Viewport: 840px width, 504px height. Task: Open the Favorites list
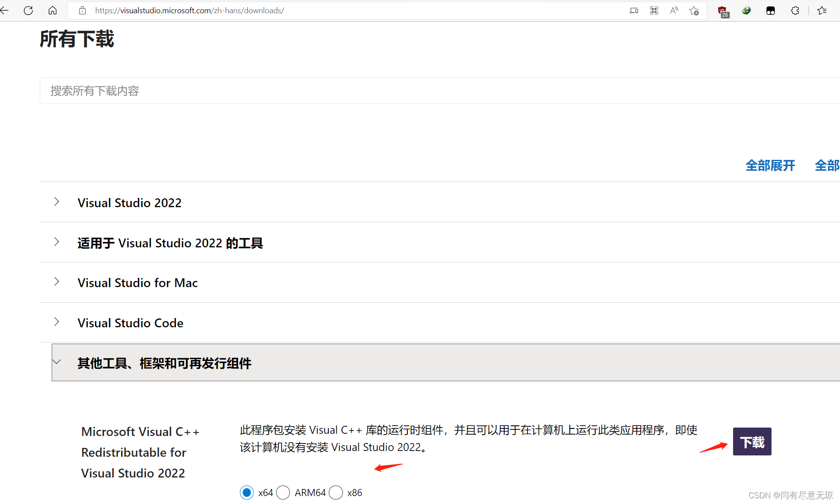coord(822,11)
